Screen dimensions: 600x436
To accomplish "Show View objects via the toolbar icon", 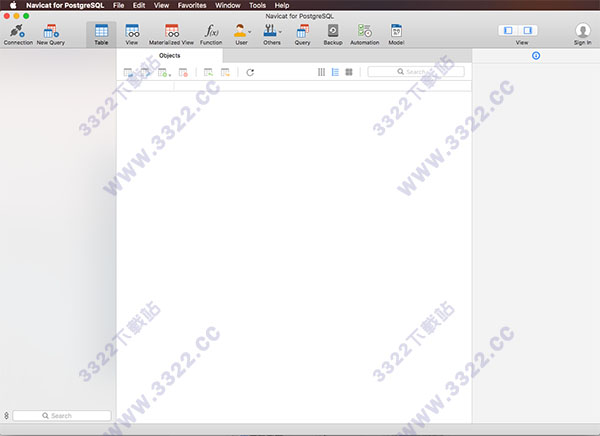I will click(132, 34).
